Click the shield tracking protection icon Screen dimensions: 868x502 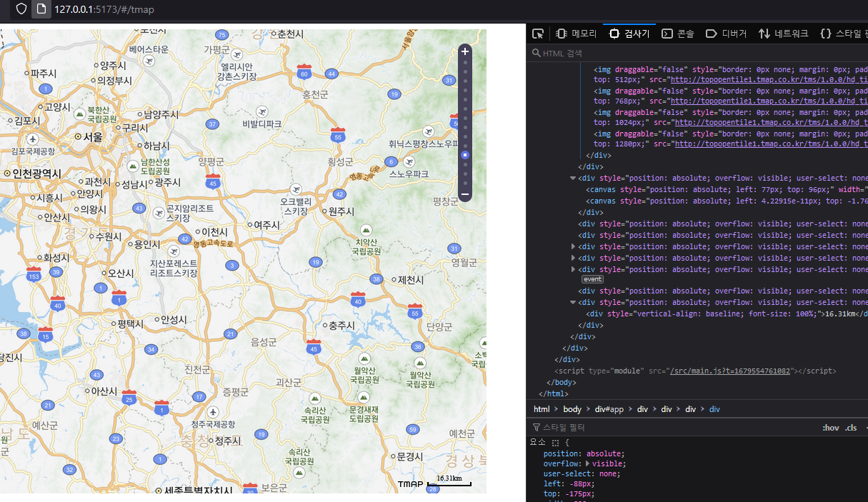(x=21, y=9)
